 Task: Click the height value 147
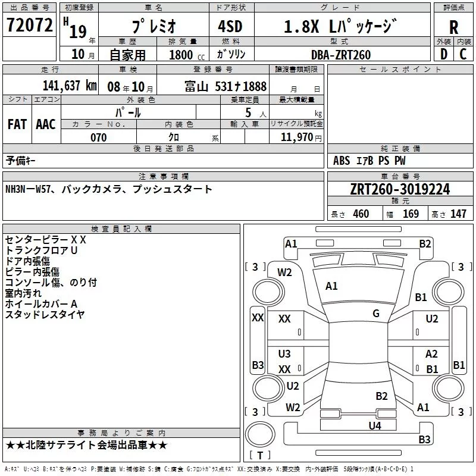tap(458, 214)
